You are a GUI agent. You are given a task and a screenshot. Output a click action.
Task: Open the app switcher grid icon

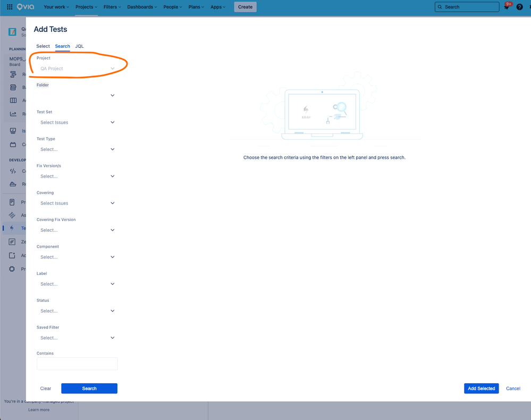tap(10, 7)
